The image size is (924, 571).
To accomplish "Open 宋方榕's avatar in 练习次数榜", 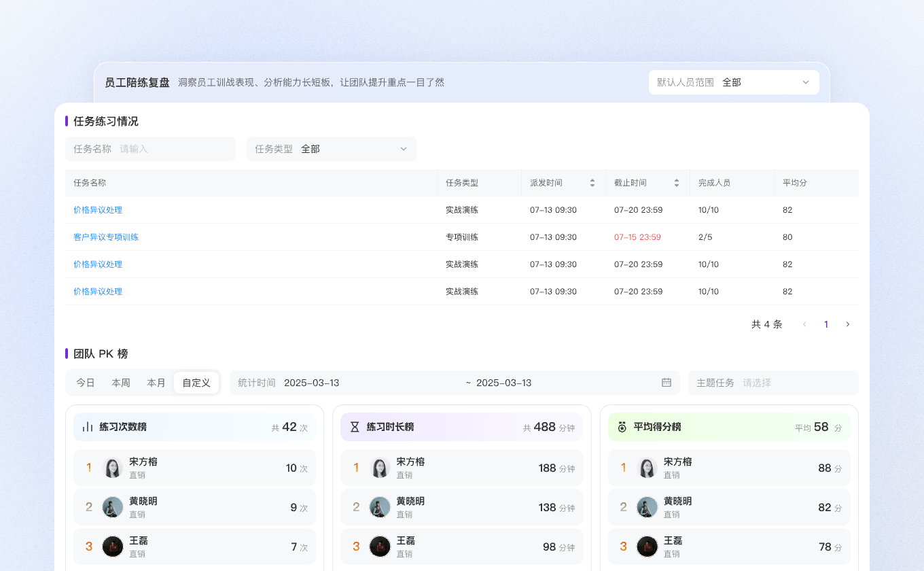I will pos(113,468).
